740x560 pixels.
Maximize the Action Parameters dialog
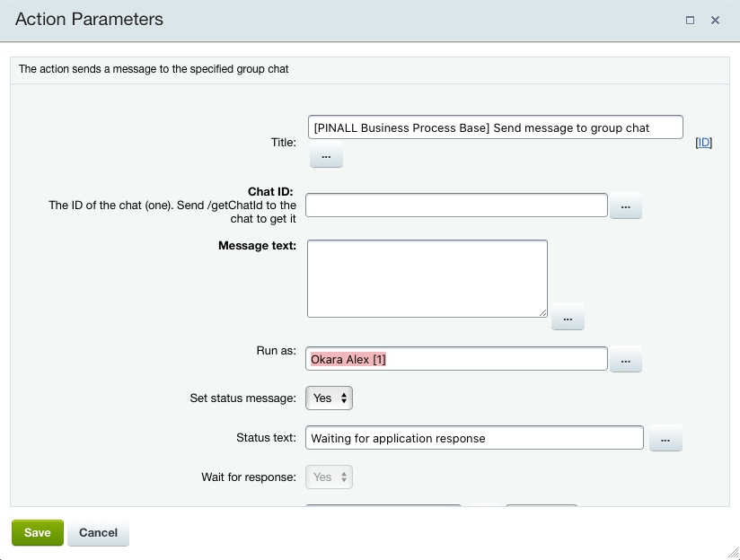click(690, 20)
